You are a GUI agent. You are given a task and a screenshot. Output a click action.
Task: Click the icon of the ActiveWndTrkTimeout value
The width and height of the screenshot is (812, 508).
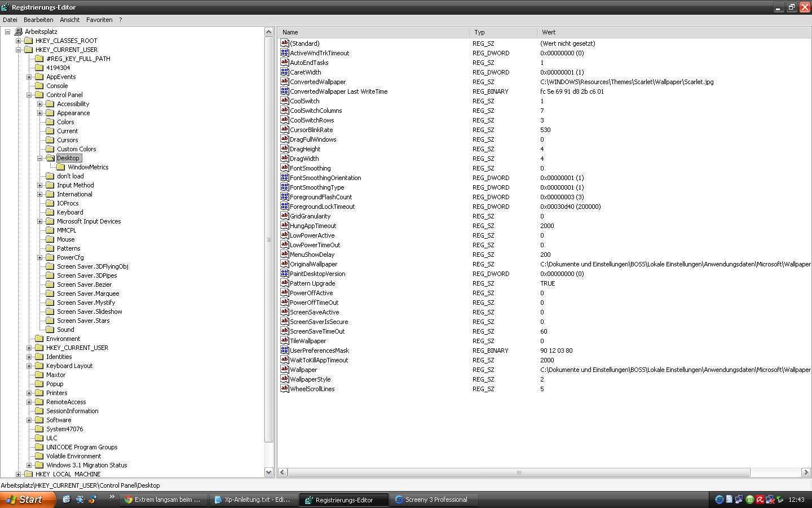point(285,52)
